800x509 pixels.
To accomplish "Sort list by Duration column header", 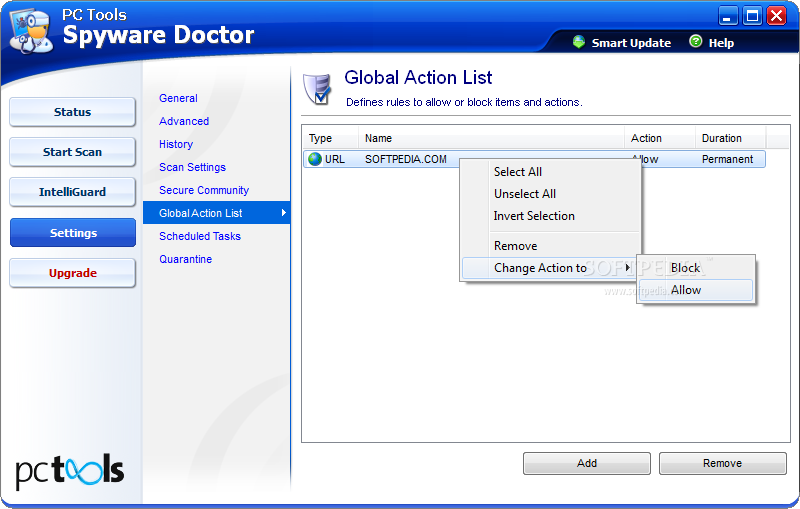I will [731, 138].
